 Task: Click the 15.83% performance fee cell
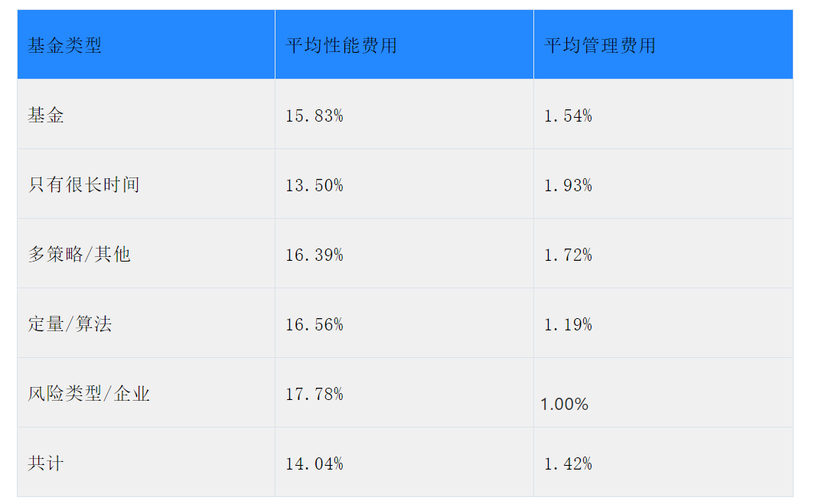[315, 115]
